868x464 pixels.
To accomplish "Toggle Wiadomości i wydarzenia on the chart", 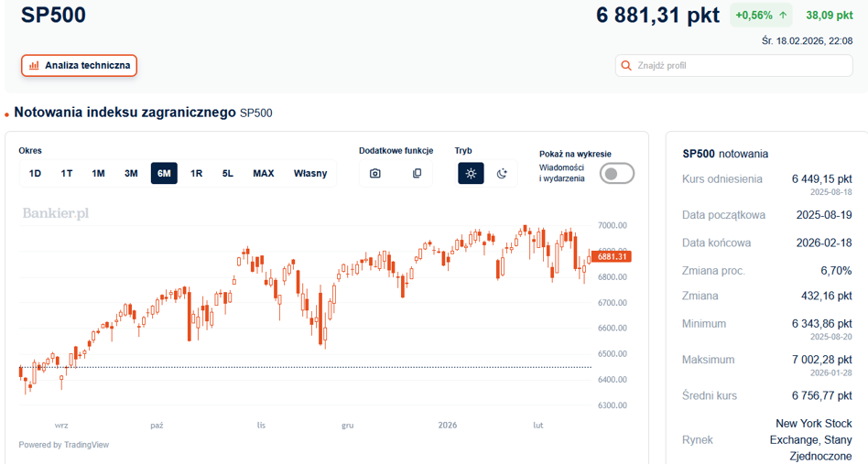I will (x=617, y=174).
